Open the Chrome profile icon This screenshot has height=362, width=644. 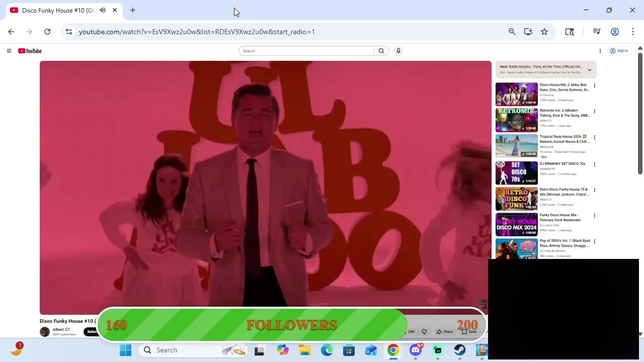[x=615, y=32]
